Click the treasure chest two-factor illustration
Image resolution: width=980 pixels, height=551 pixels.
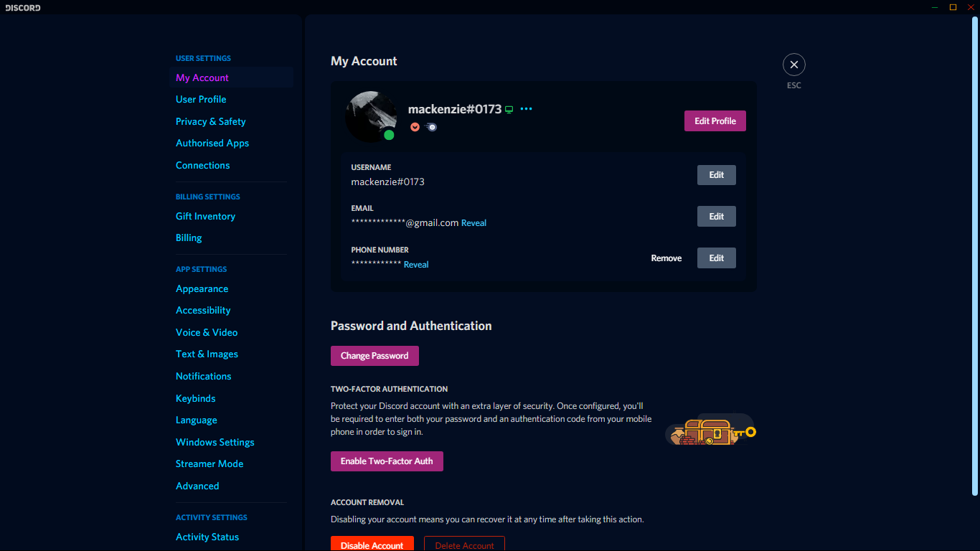[710, 430]
